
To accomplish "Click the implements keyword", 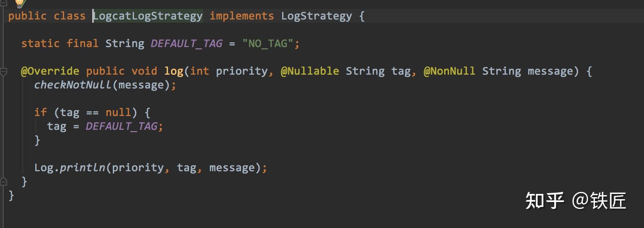I will click(242, 16).
